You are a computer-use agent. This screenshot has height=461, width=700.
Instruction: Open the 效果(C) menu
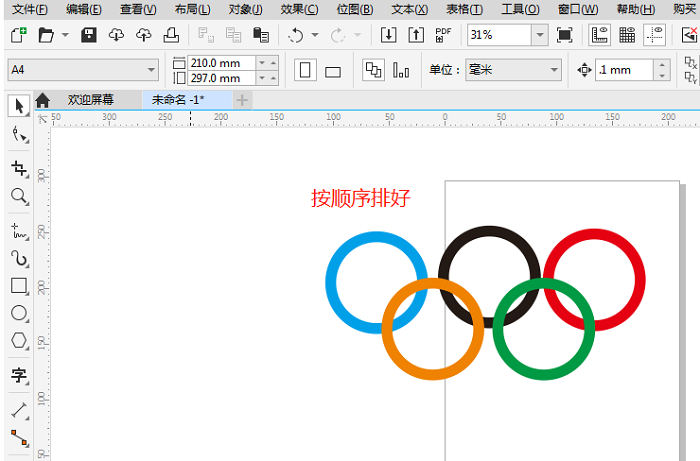pos(299,9)
